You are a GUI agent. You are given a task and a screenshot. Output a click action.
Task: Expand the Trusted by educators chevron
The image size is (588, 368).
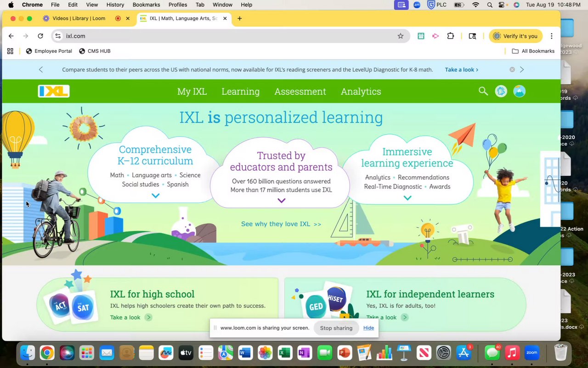click(x=282, y=201)
